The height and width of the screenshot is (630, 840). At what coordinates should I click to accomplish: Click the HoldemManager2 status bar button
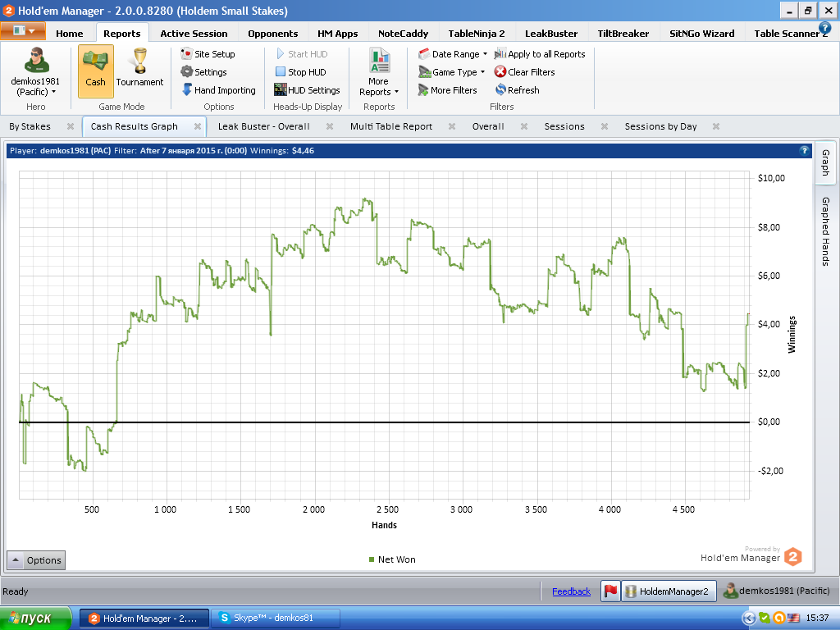669,591
